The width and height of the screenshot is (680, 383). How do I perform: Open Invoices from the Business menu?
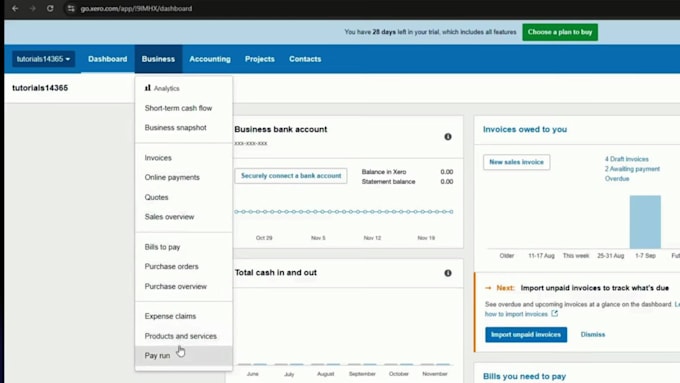click(x=183, y=158)
